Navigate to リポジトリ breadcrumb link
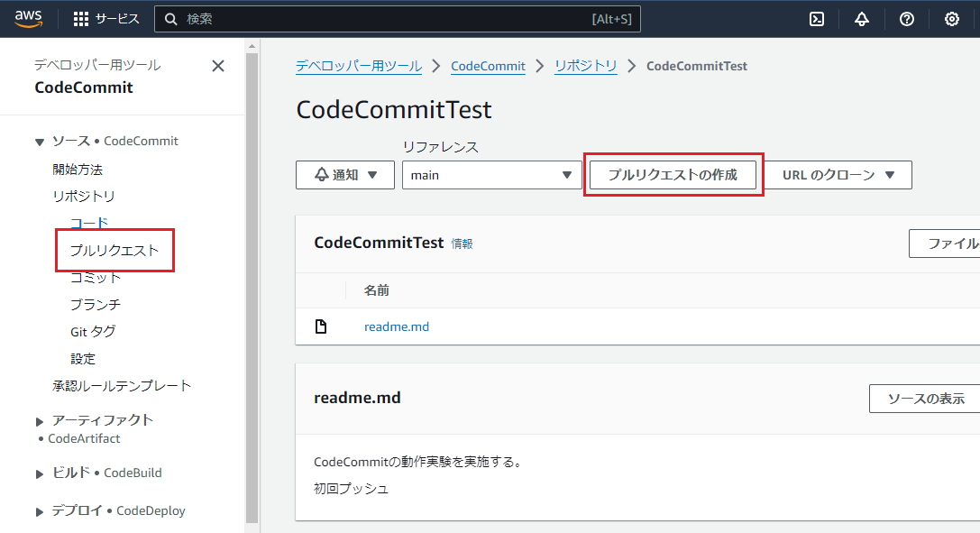This screenshot has width=980, height=533. point(585,65)
